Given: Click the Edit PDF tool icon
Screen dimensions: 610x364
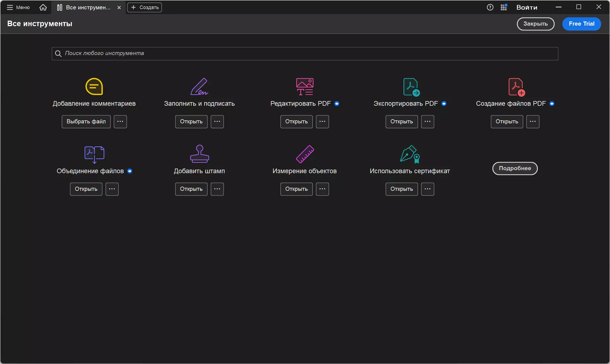Looking at the screenshot, I should coord(304,86).
